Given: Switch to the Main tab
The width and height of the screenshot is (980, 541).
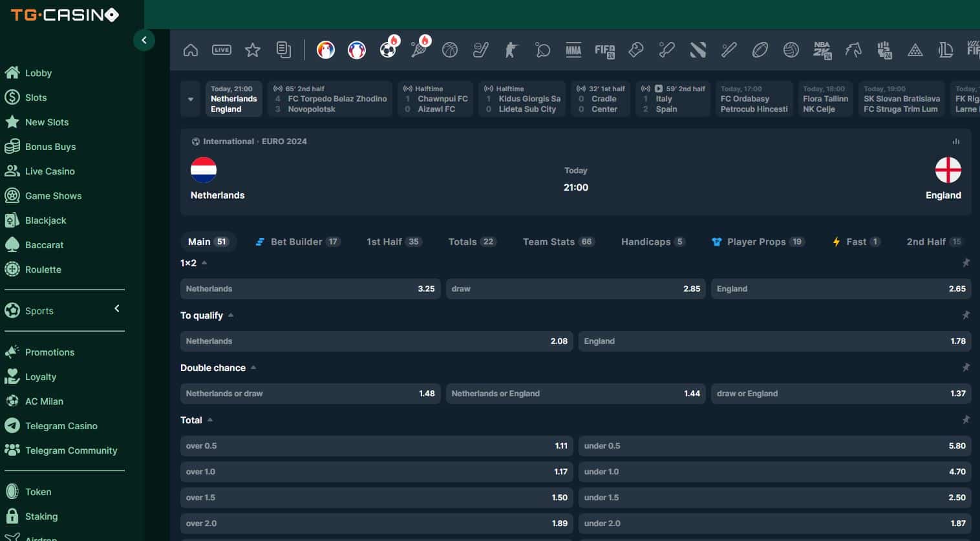Looking at the screenshot, I should pos(208,242).
